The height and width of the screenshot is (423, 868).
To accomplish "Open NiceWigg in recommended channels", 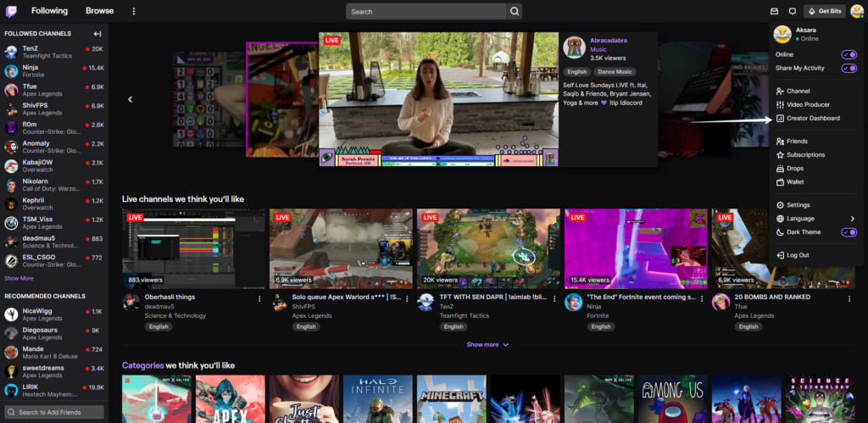I will click(x=54, y=314).
